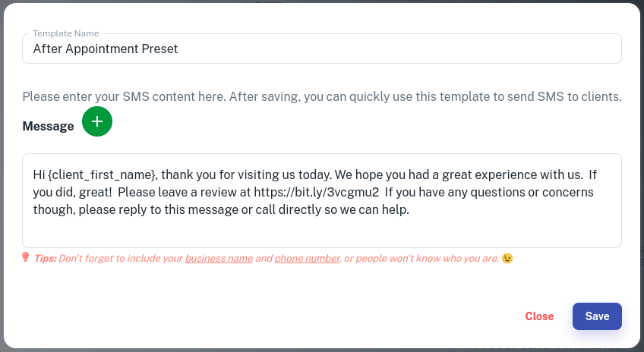
Task: Click the 'Please enter your SMS content' instruction text
Action: [x=322, y=97]
